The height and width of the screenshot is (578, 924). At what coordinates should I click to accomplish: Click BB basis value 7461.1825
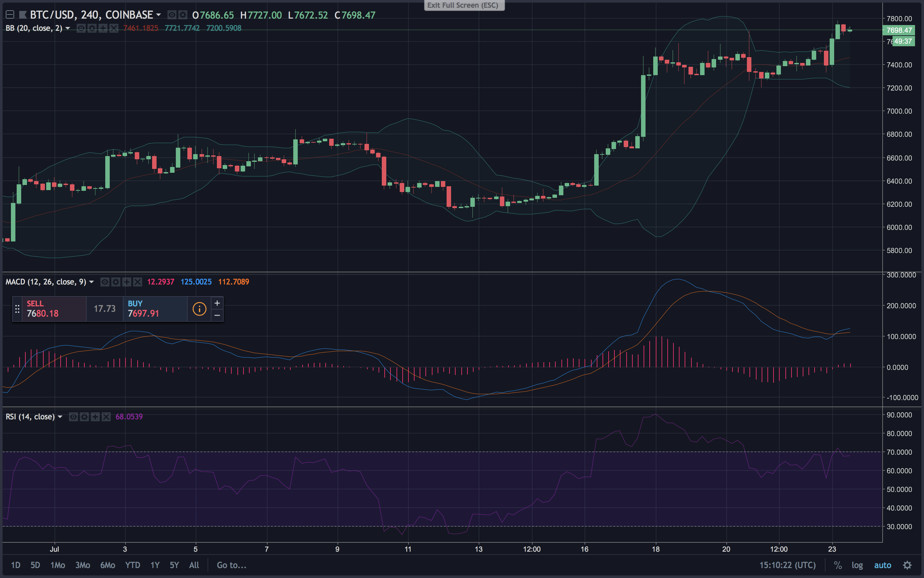click(x=141, y=28)
